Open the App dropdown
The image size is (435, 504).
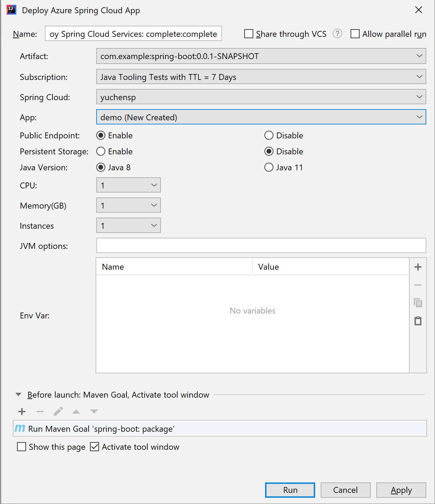[261, 117]
